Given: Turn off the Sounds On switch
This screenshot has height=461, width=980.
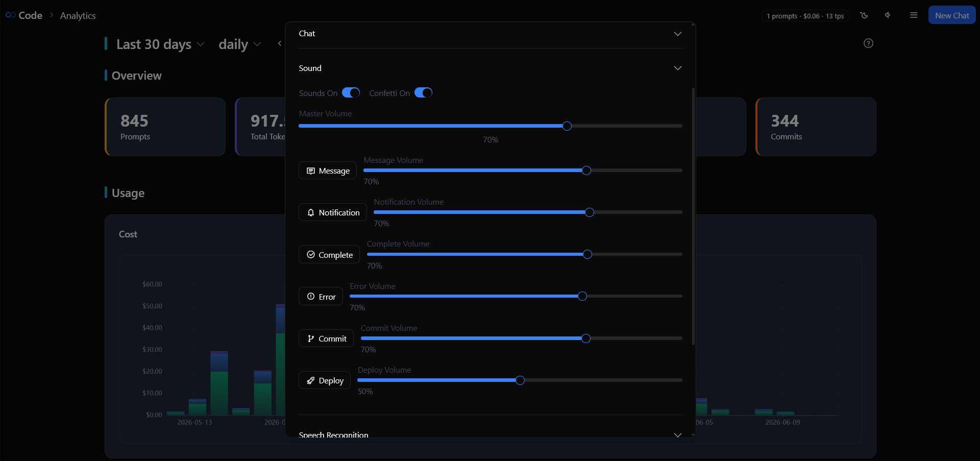Looking at the screenshot, I should (351, 92).
